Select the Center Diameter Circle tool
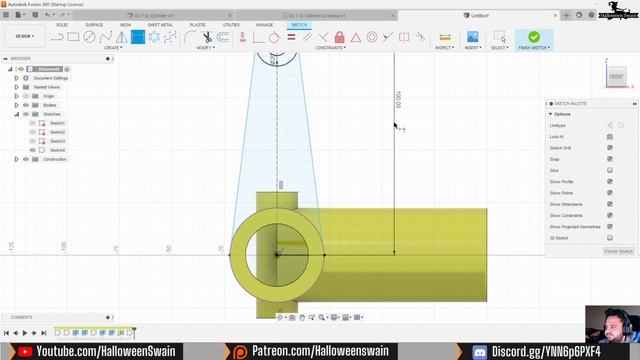This screenshot has height=360, width=640. click(x=89, y=37)
